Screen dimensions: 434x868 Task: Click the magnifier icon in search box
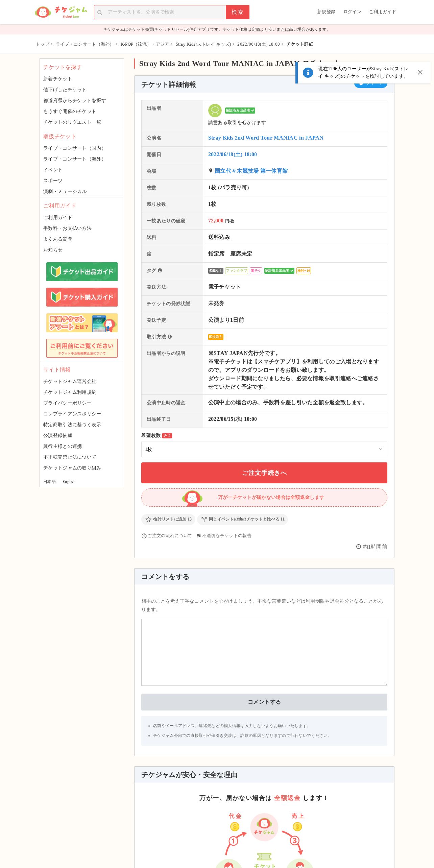[x=100, y=13]
